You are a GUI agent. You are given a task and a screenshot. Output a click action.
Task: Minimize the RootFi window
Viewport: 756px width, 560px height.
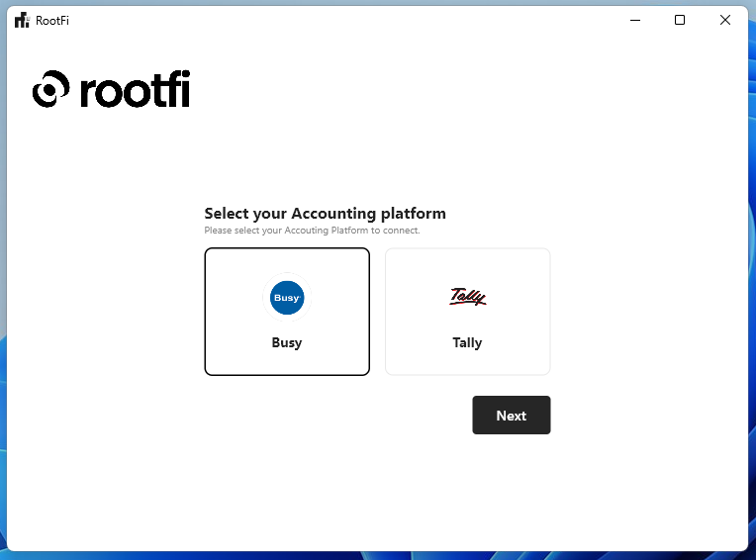[x=635, y=20]
